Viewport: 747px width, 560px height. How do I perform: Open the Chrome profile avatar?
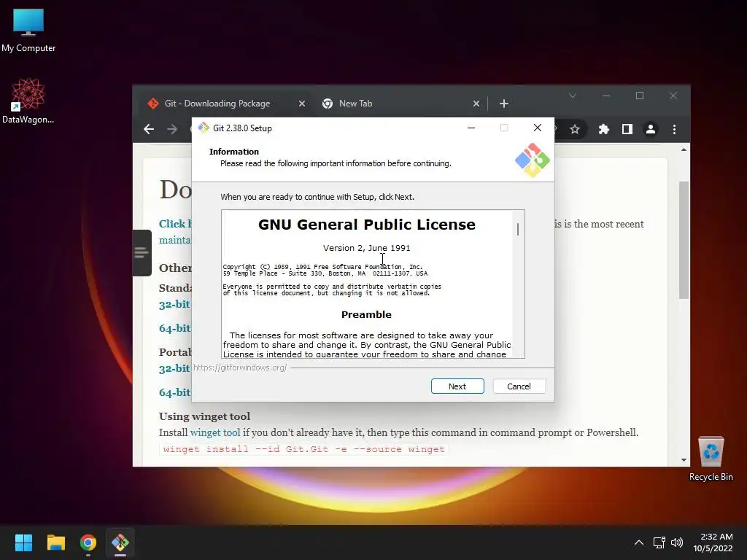tap(650, 129)
